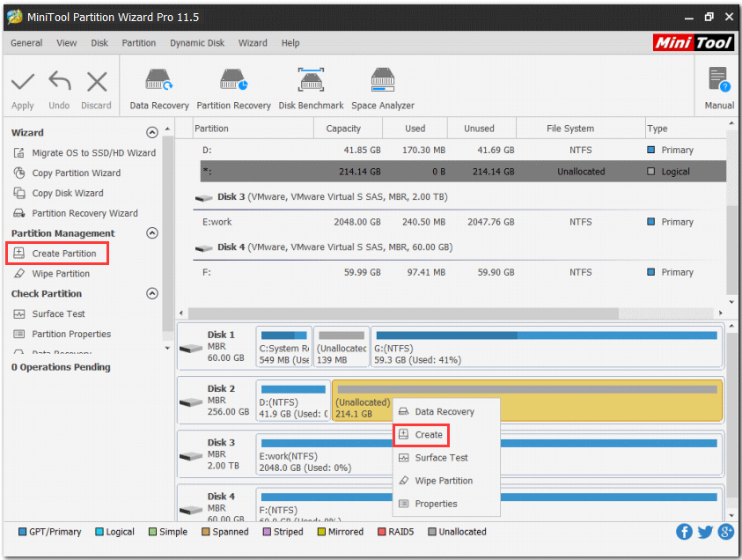
Task: Select Create Partition in the sidebar
Action: (x=60, y=253)
